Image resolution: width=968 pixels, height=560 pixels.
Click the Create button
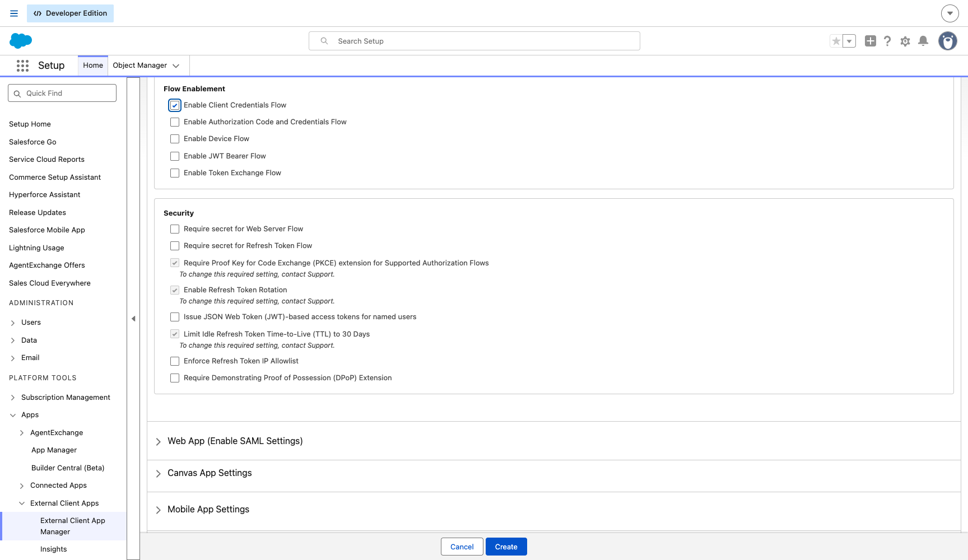click(x=506, y=547)
